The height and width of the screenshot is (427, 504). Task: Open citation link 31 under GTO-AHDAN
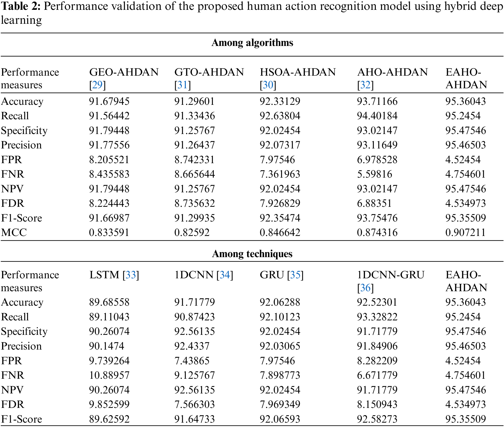tap(183, 85)
